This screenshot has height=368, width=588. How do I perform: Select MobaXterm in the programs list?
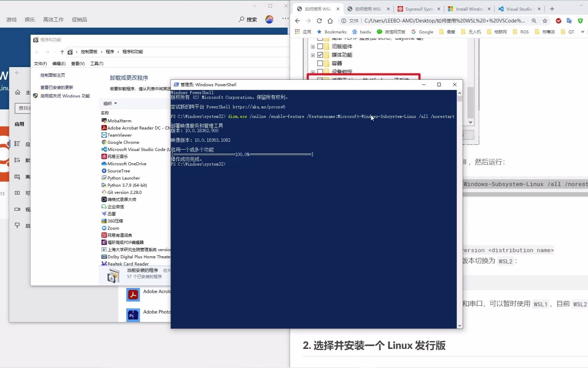119,121
